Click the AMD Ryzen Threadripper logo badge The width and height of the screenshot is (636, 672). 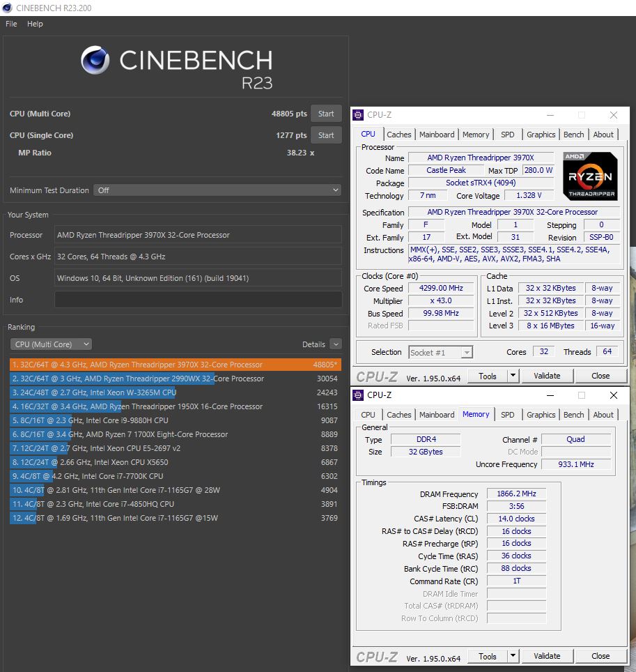590,176
